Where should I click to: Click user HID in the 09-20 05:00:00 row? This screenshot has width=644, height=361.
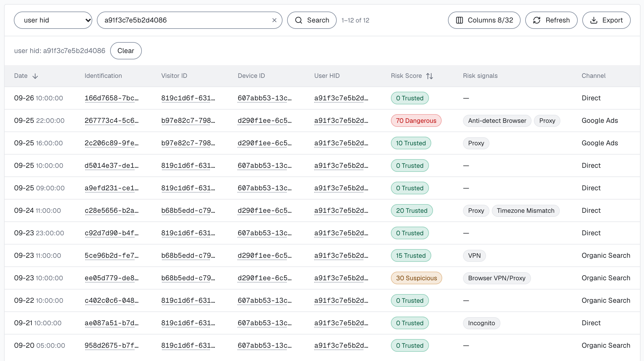(x=341, y=345)
